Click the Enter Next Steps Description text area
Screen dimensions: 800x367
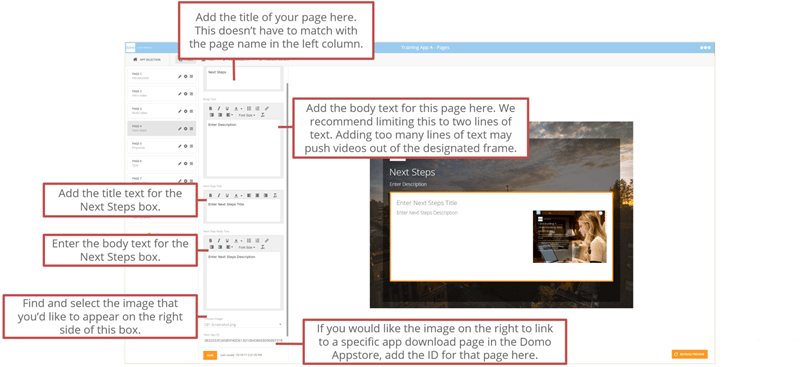(243, 280)
